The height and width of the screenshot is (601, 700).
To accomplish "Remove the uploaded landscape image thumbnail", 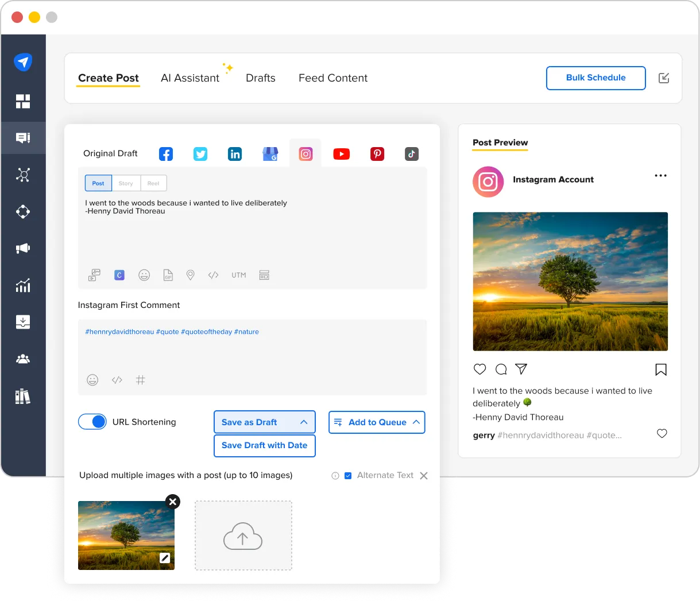I will tap(172, 502).
